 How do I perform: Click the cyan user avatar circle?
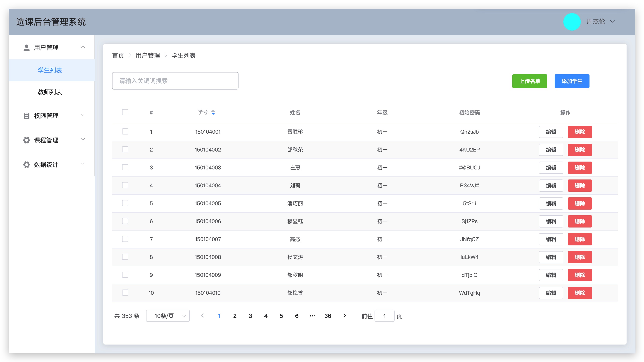(x=572, y=22)
